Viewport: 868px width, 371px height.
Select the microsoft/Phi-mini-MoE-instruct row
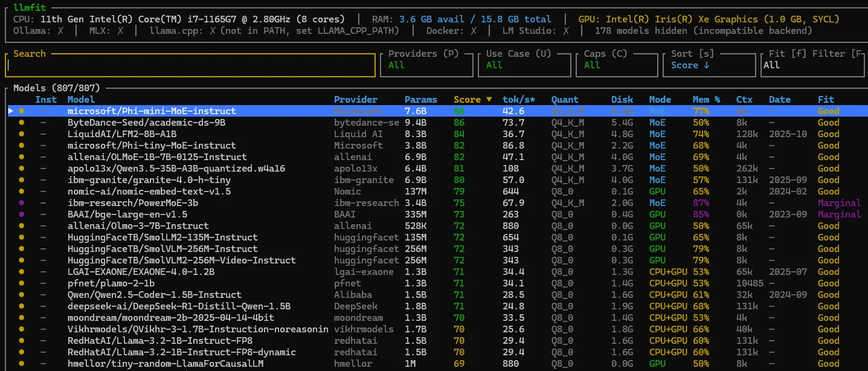[x=434, y=111]
